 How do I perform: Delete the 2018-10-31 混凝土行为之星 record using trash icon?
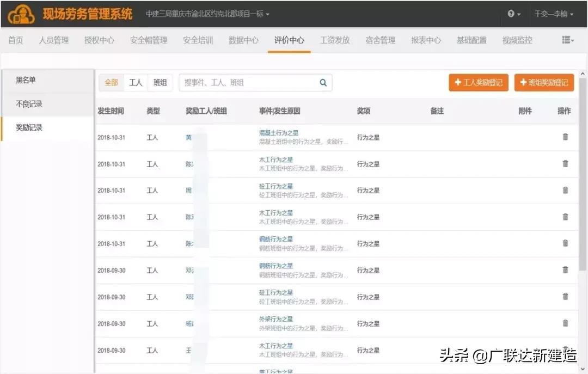[x=565, y=137]
